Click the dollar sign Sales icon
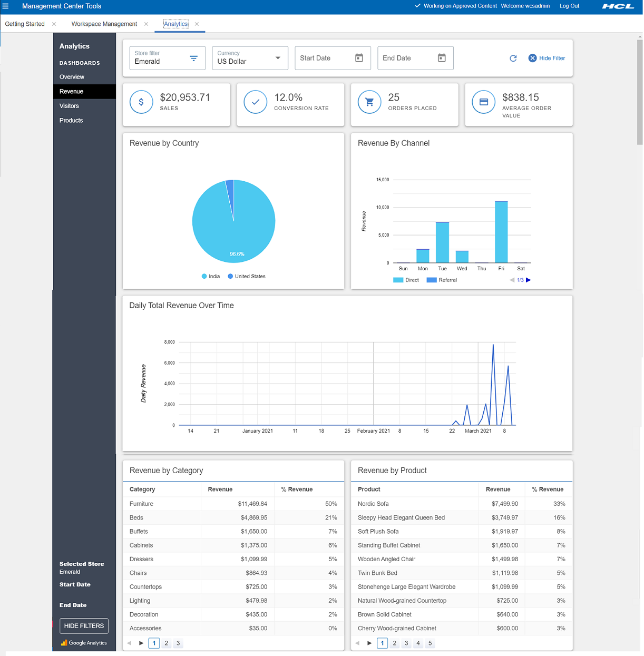Image resolution: width=644 pixels, height=656 pixels. click(x=141, y=102)
